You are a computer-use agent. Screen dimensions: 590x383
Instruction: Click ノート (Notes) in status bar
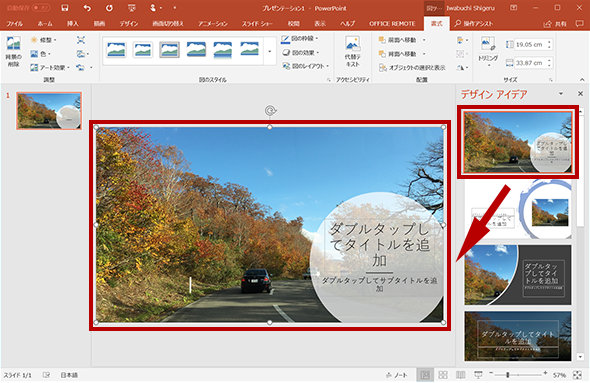pos(397,375)
